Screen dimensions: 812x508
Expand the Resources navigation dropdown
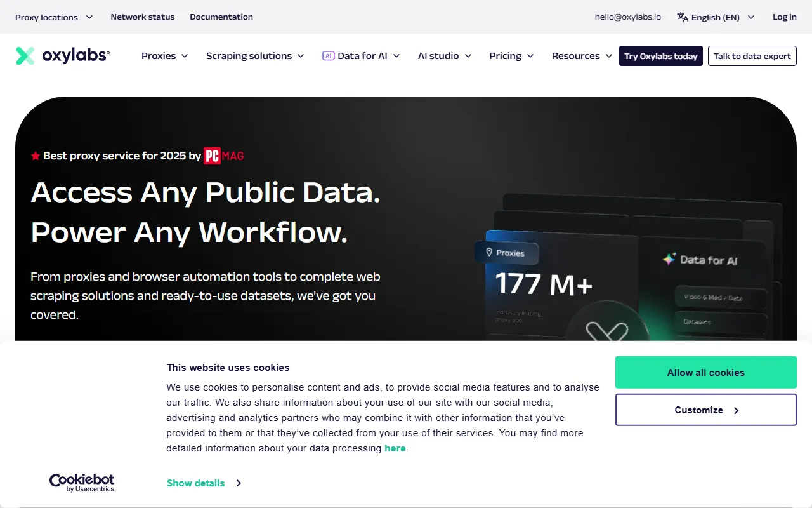(x=581, y=56)
